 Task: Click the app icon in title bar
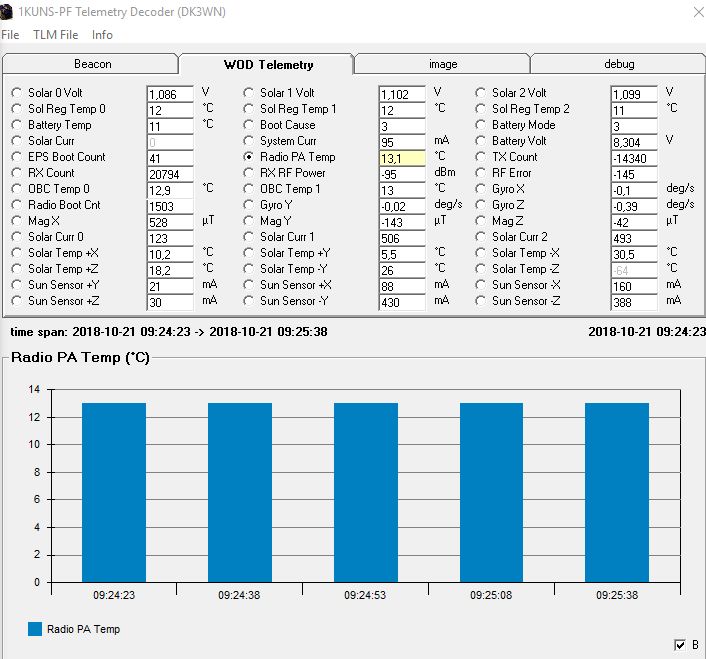(x=8, y=10)
